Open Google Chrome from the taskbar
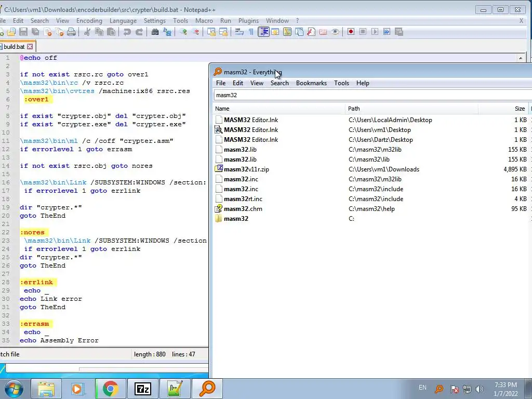This screenshot has width=532, height=399. tap(110, 389)
